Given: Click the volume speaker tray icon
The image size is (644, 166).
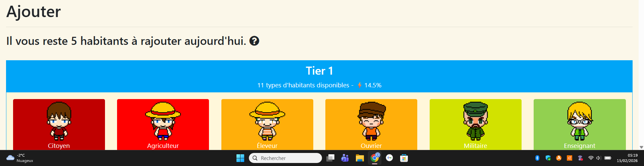Looking at the screenshot, I should [x=599, y=158].
